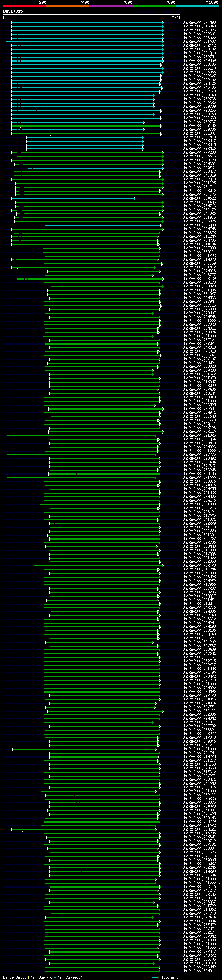
Task: Select hit UniRef100_Q39740
Action: (199, 95)
